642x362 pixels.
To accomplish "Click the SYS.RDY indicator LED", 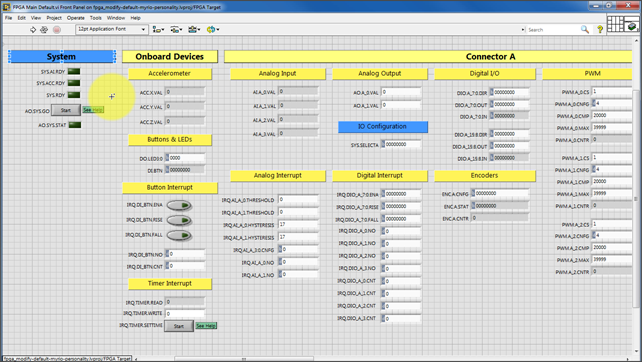I will tap(74, 95).
